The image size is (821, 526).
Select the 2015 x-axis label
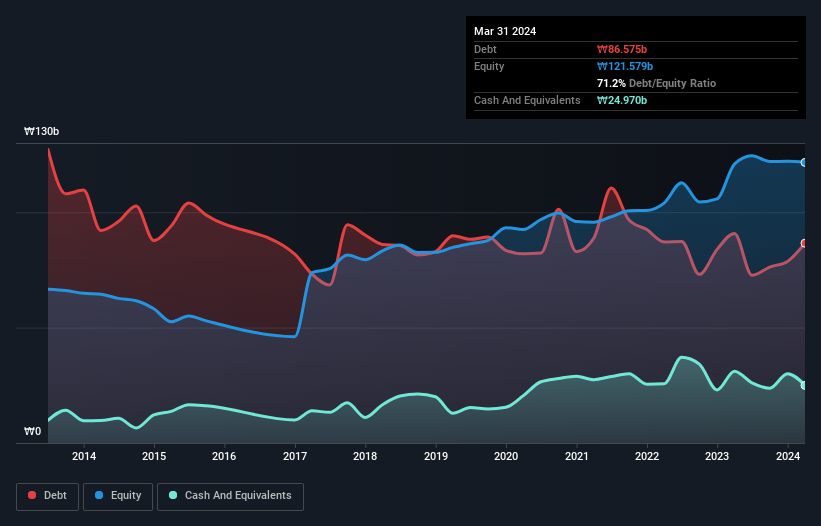coord(154,456)
